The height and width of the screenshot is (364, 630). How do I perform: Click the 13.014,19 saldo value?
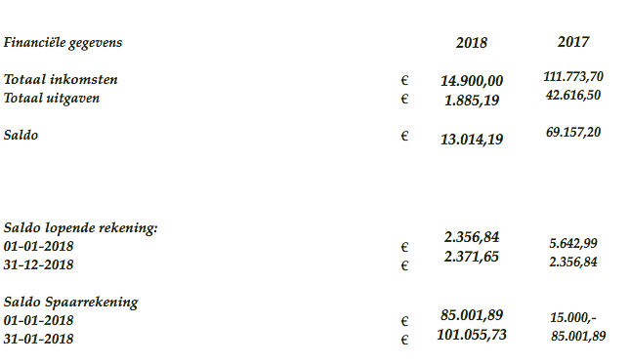(x=472, y=140)
